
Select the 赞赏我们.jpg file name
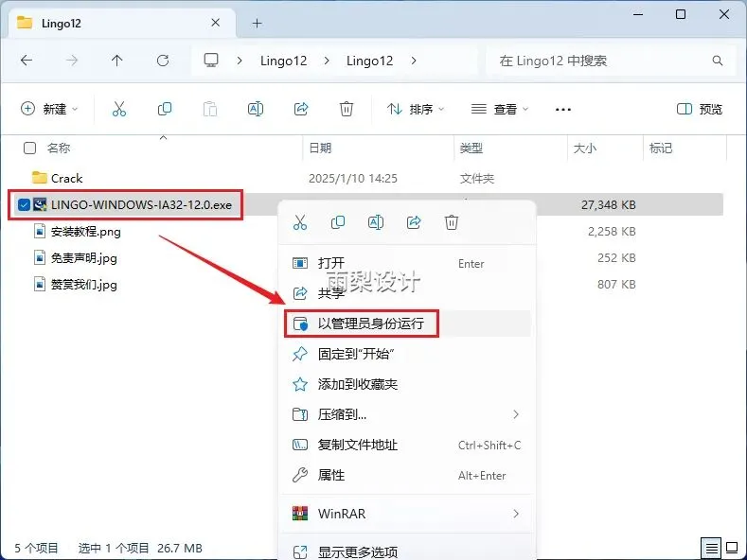pyautogui.click(x=84, y=285)
